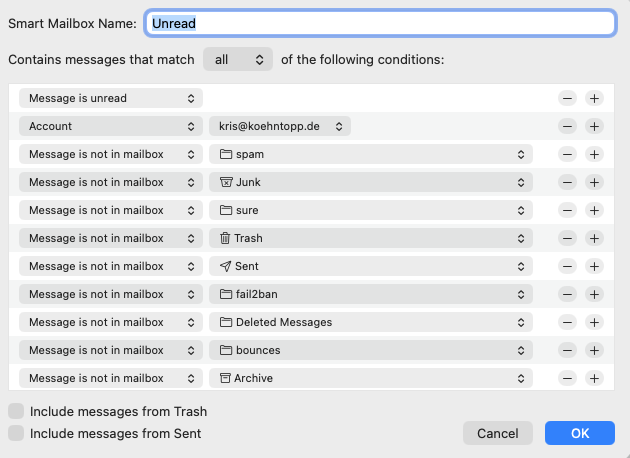
Task: Open the Account criteria type dropdown
Action: point(110,127)
